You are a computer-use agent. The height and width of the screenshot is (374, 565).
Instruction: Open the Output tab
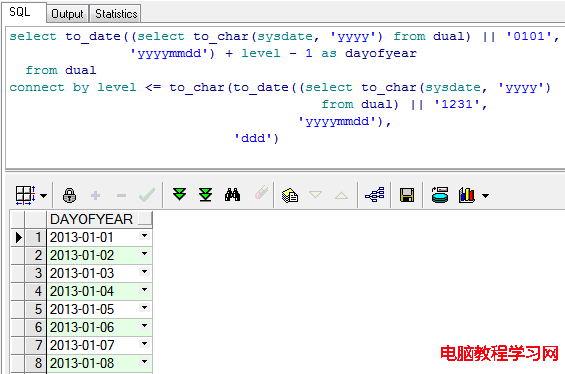(67, 14)
